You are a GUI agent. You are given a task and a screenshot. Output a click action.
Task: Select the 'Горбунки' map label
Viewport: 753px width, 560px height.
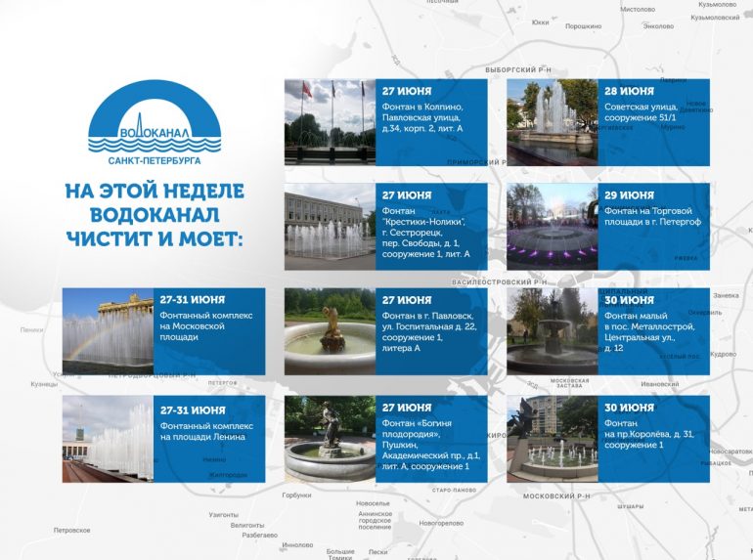click(296, 495)
